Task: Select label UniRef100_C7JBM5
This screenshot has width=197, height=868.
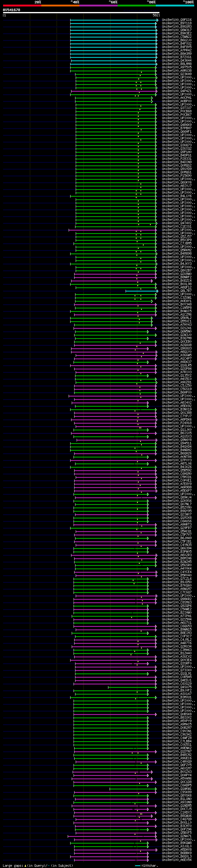Action: (x=177, y=243)
